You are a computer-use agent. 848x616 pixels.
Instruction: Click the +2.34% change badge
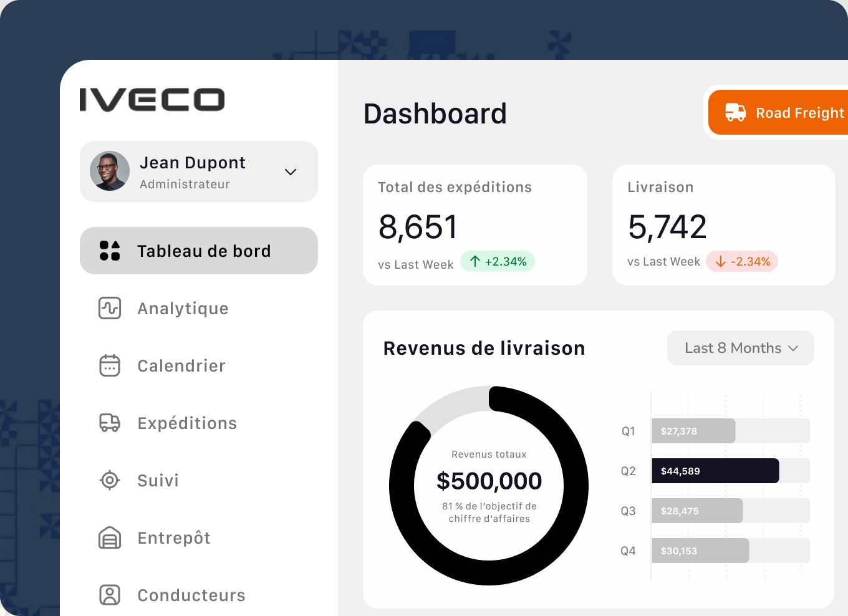tap(498, 261)
